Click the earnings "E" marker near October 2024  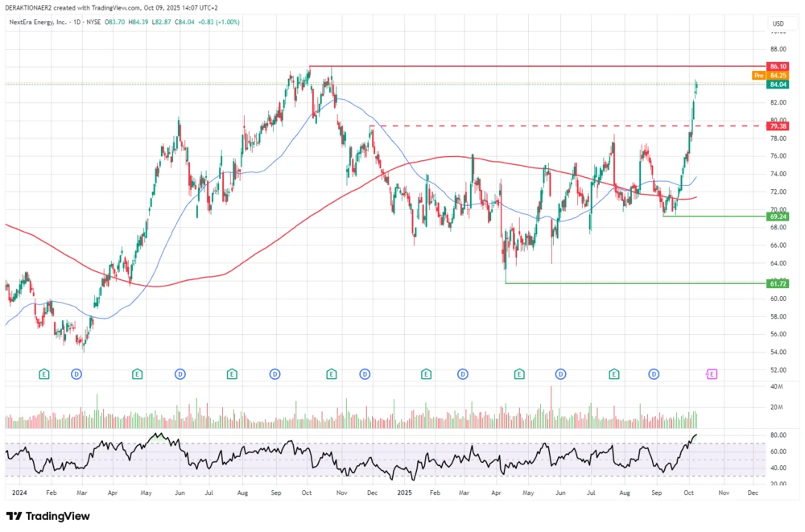[x=331, y=373]
